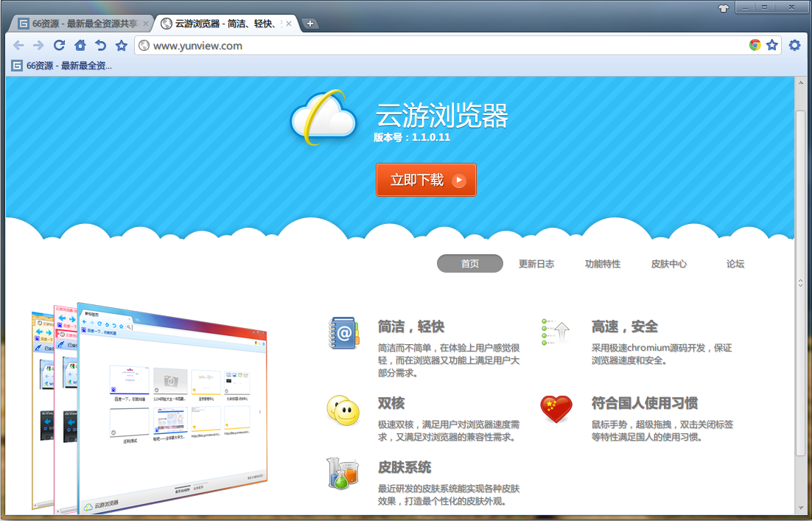812x521 pixels.
Task: Click the browser screenshots preview image
Action: coord(150,408)
